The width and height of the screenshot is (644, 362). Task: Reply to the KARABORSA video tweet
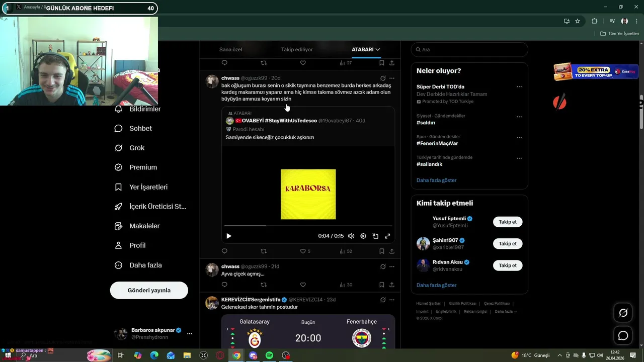[x=224, y=251]
